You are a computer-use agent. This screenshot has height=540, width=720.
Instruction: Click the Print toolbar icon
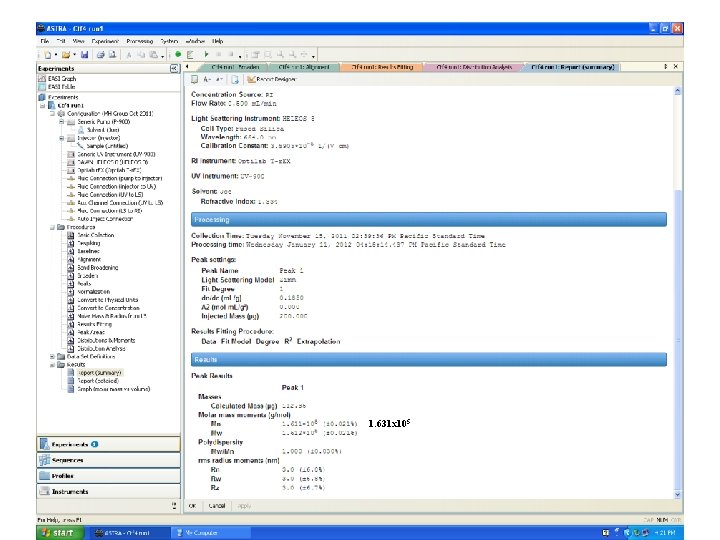coord(101,55)
